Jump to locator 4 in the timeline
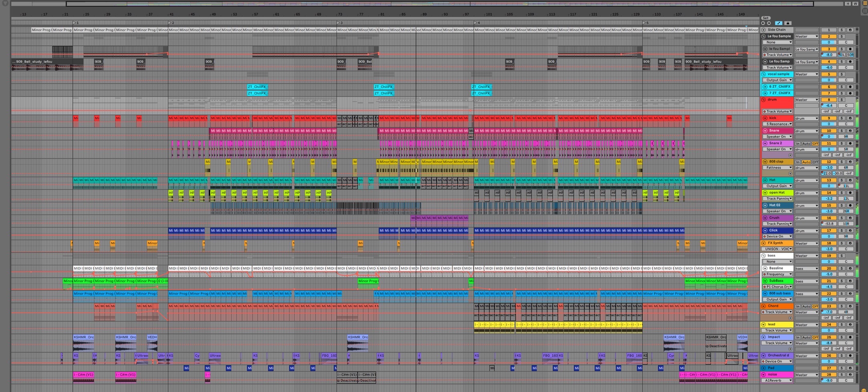The image size is (868, 392). pyautogui.click(x=476, y=23)
